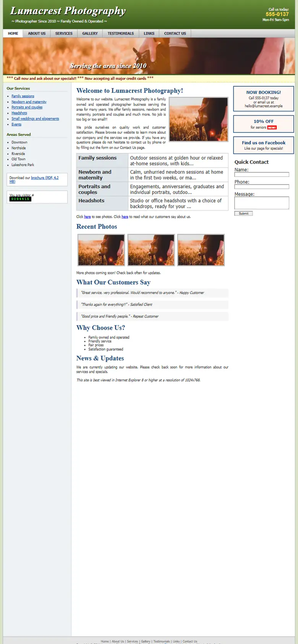Click Lakeshore Park in Areas Served
This screenshot has height=644, width=298.
coord(23,165)
